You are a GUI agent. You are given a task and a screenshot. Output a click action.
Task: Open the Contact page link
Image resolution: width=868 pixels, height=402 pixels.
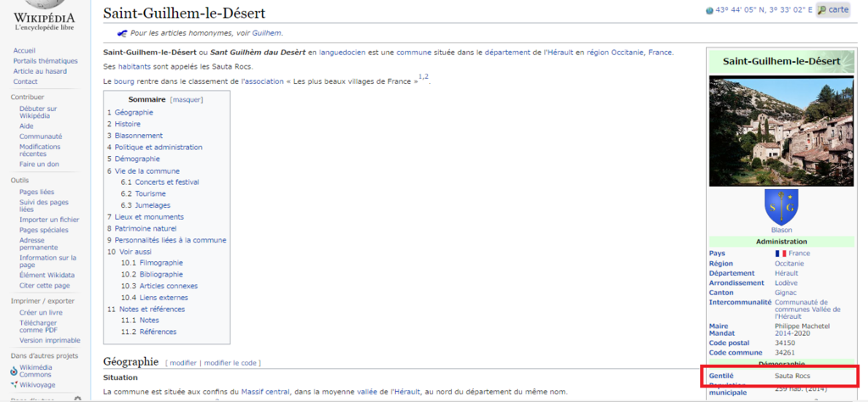[25, 81]
